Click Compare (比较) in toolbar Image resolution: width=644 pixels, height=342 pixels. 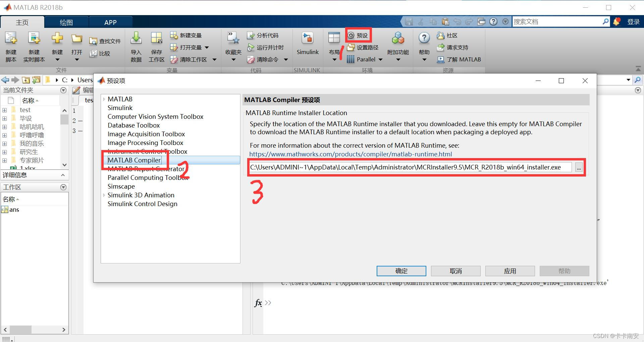pos(100,53)
